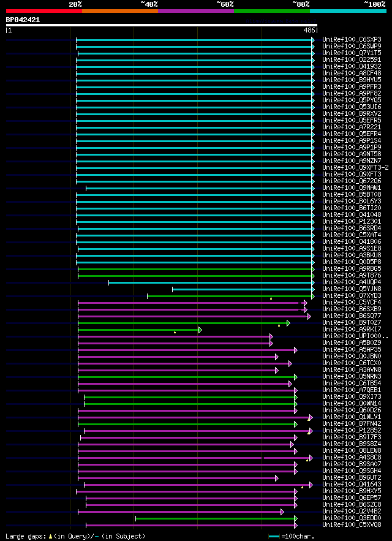Select the UniRef100_B9RXV2 label
Image resolution: width=392 pixels, height=541 pixels.
click(x=352, y=114)
